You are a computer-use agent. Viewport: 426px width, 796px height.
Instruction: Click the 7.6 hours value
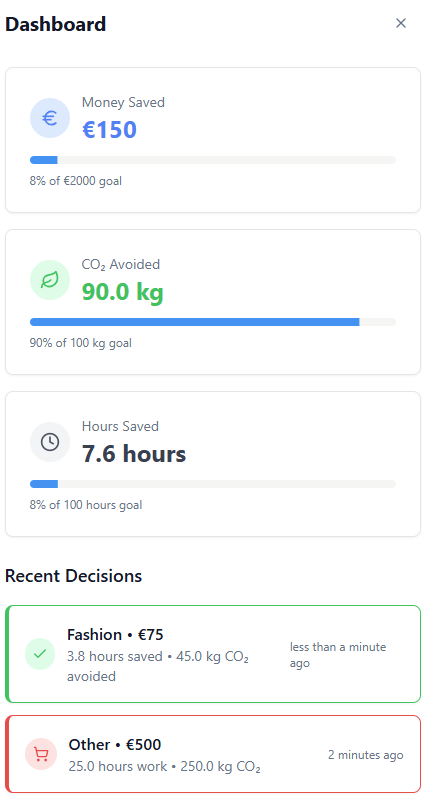[134, 454]
